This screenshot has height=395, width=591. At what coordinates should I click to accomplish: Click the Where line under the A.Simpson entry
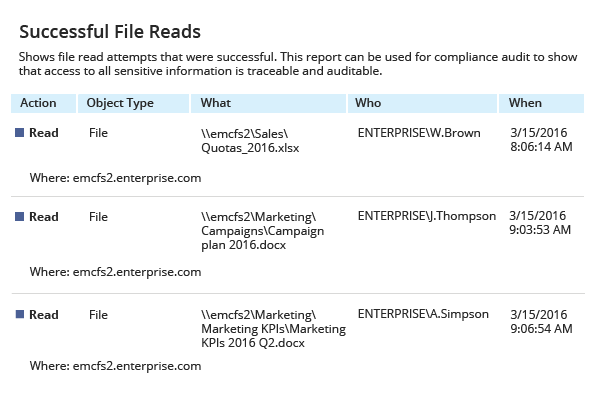tap(115, 366)
